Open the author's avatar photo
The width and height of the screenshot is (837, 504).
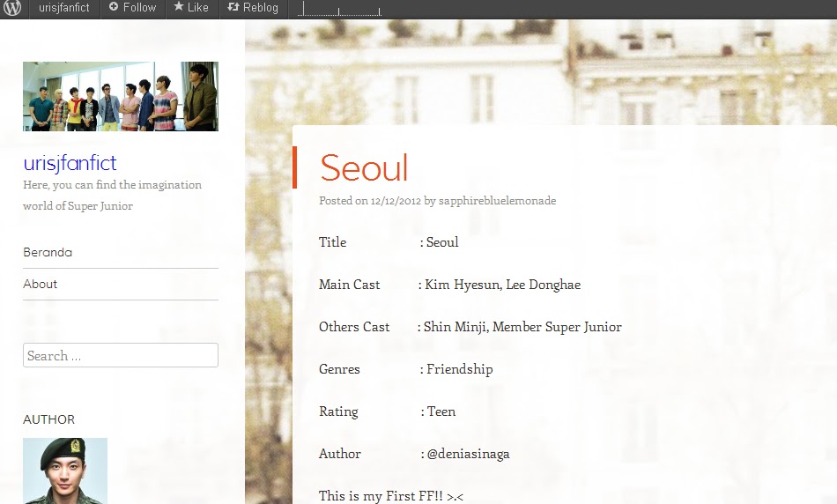[x=65, y=471]
